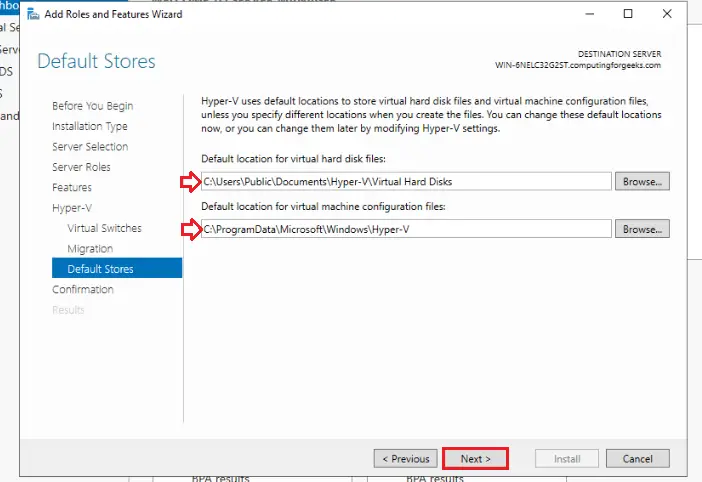Open the Migration step

point(90,249)
